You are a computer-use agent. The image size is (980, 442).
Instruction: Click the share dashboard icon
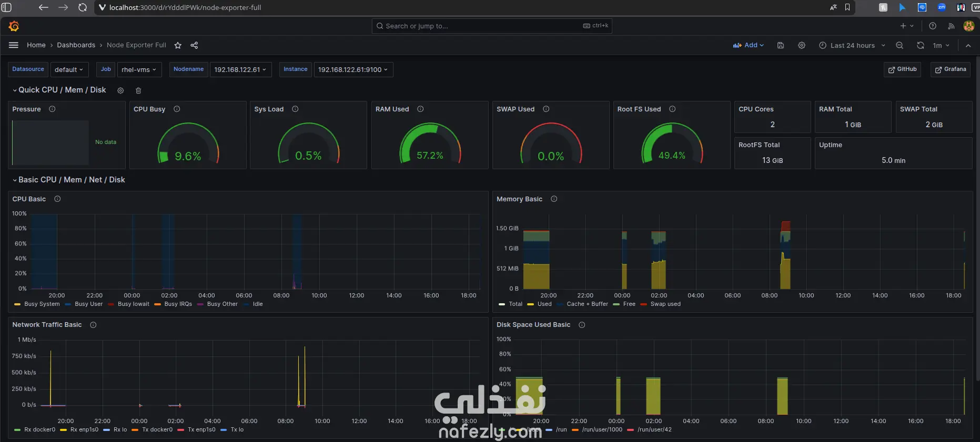pyautogui.click(x=194, y=45)
